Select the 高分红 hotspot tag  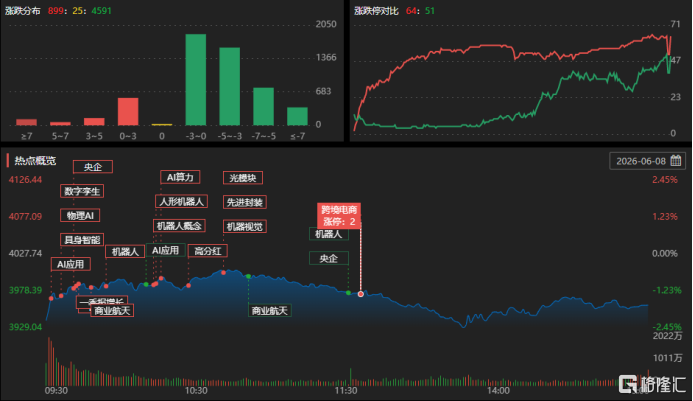coord(208,251)
